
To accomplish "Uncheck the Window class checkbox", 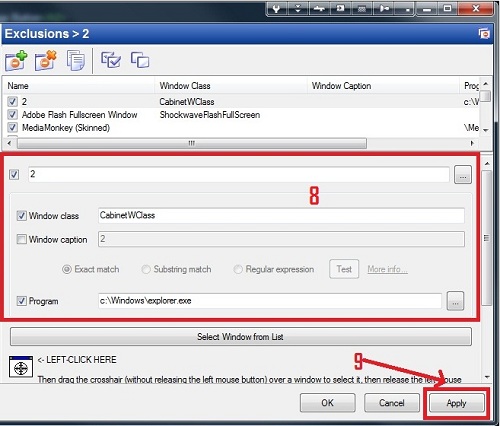I will (x=22, y=216).
